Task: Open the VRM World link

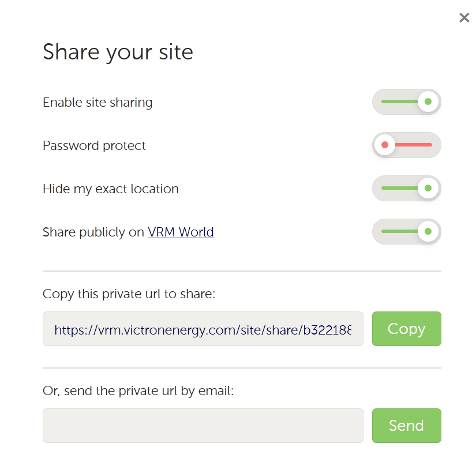Action: pos(181,232)
